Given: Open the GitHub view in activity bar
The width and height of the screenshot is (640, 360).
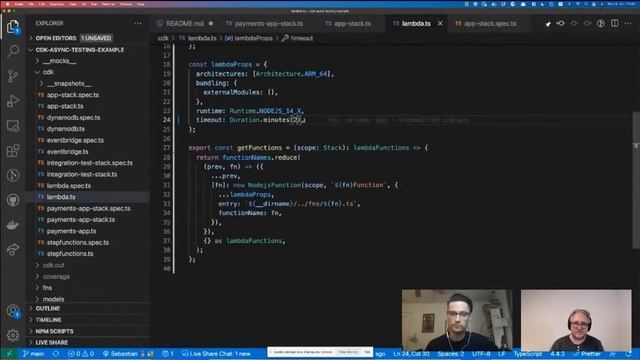Looking at the screenshot, I should [13, 200].
